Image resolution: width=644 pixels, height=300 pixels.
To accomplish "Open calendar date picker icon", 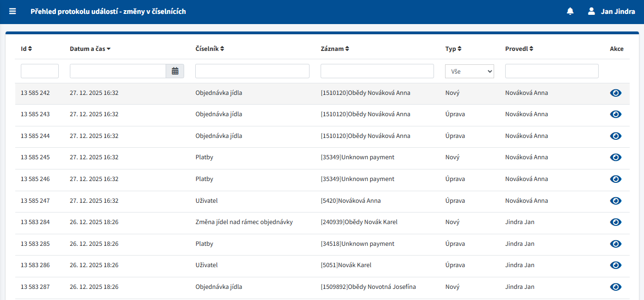I will 175,71.
